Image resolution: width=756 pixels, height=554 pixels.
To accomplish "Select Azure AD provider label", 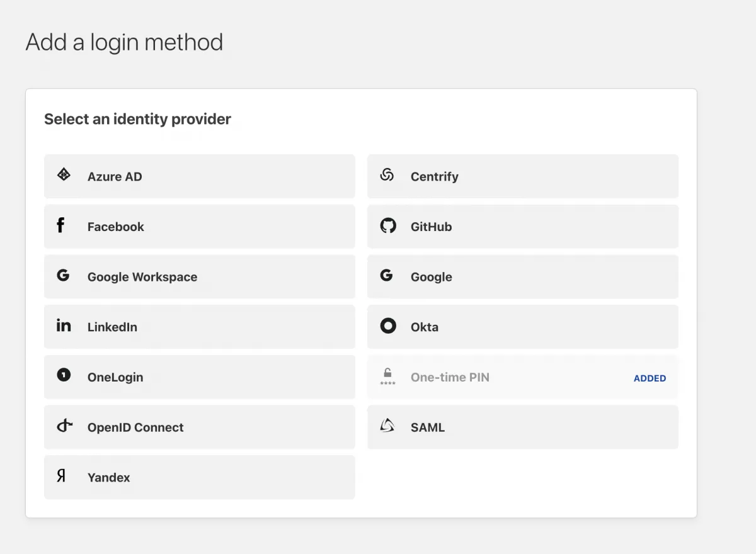I will click(115, 177).
